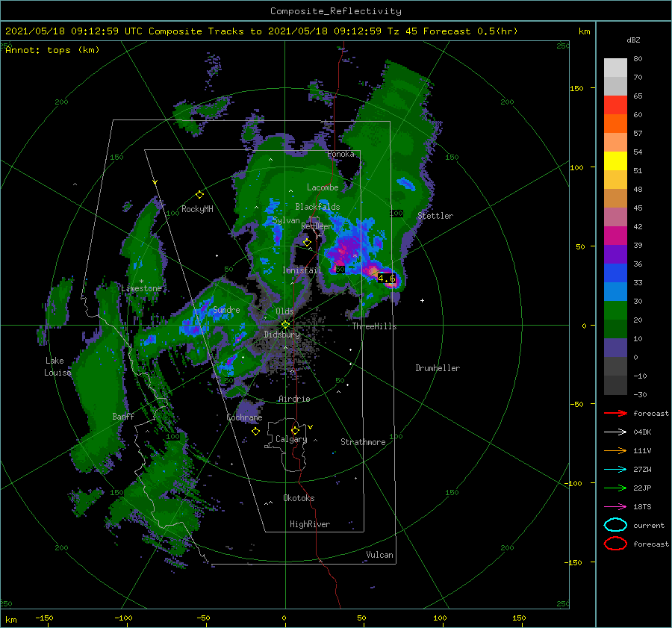This screenshot has width=672, height=628.
Task: Click the 'Tz 45 Forecast 0.5(hr)' header text
Action: [452, 31]
